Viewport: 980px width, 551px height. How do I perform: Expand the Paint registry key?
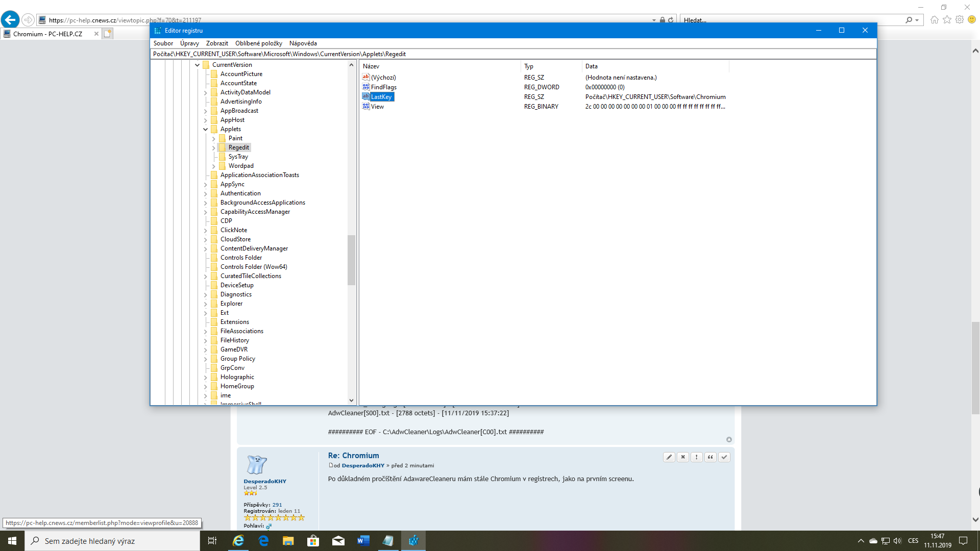click(x=213, y=139)
